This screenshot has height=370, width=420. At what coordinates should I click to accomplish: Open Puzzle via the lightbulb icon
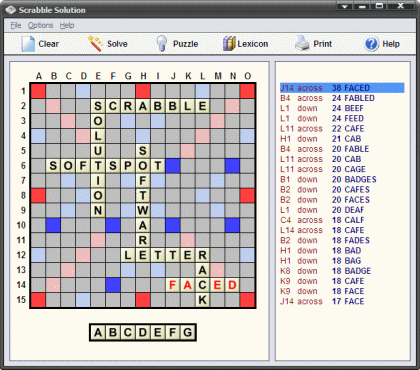pyautogui.click(x=162, y=44)
